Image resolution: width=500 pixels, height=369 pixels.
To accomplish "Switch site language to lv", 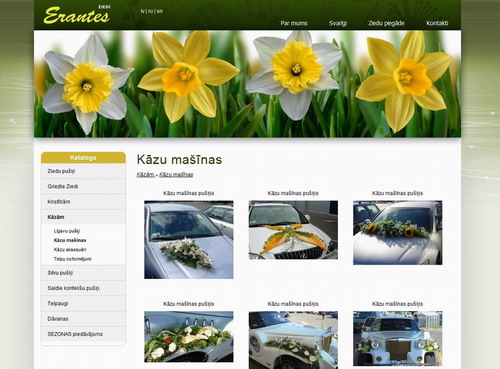I will pos(143,11).
